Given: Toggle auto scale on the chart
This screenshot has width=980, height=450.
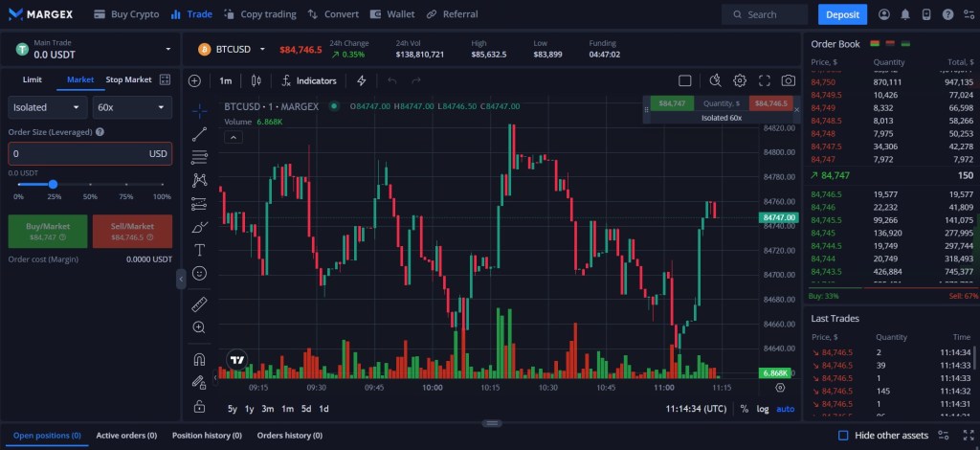Looking at the screenshot, I should tap(785, 409).
